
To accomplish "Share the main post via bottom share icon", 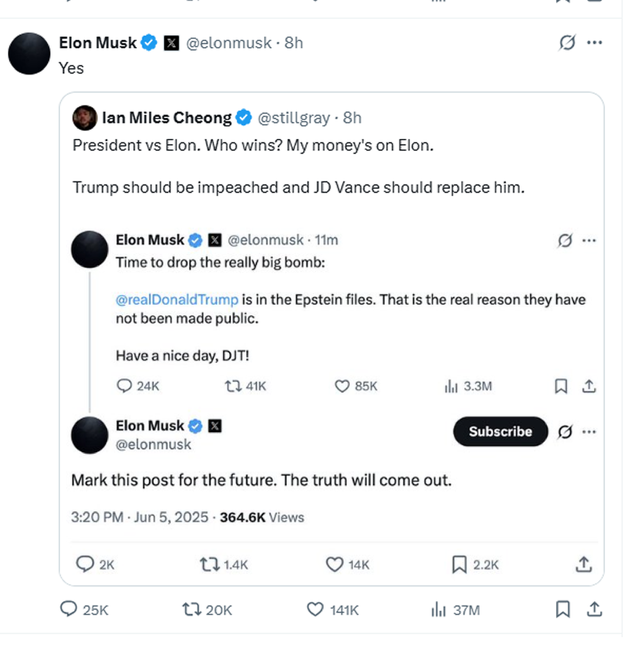I will point(594,609).
